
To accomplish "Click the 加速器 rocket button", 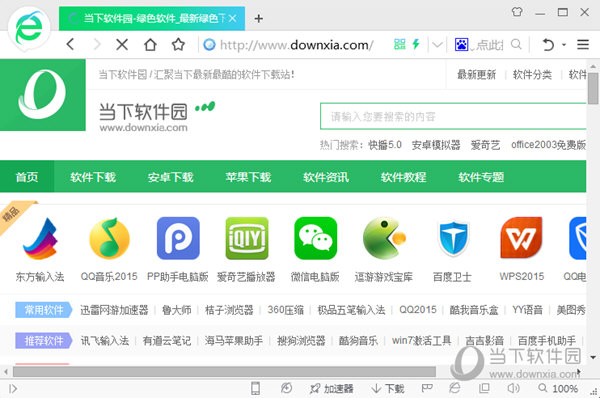I will coord(331,388).
